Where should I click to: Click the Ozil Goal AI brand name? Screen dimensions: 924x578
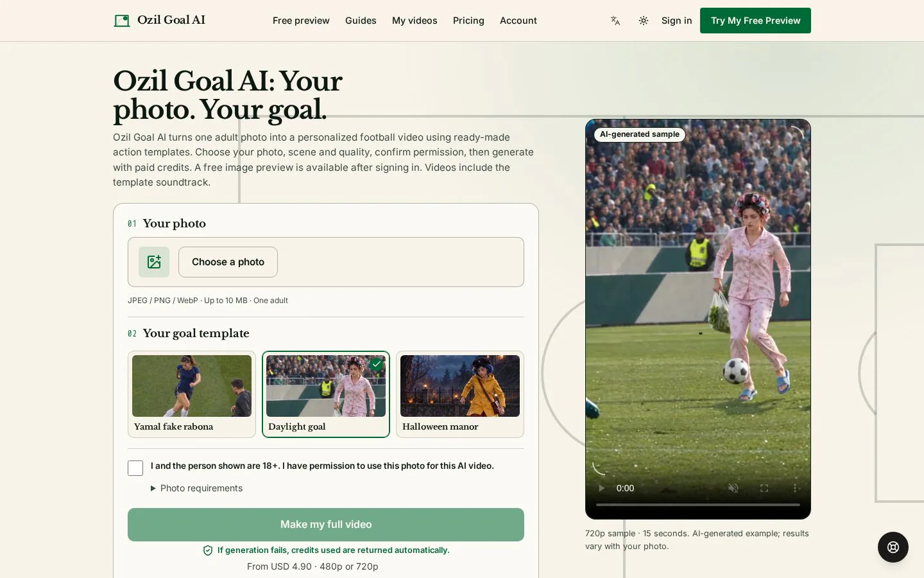coord(171,20)
